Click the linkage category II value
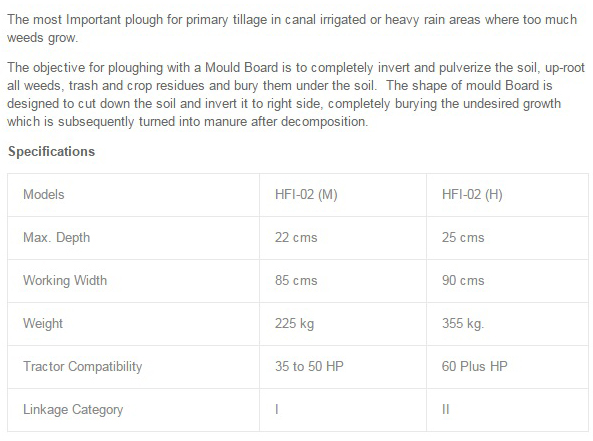The width and height of the screenshot is (593, 441). click(446, 410)
